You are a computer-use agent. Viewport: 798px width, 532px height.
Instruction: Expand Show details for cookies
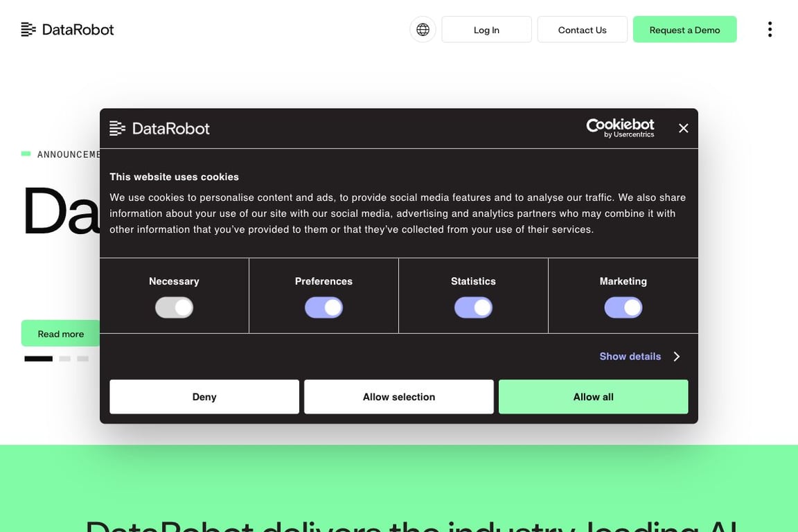click(630, 356)
